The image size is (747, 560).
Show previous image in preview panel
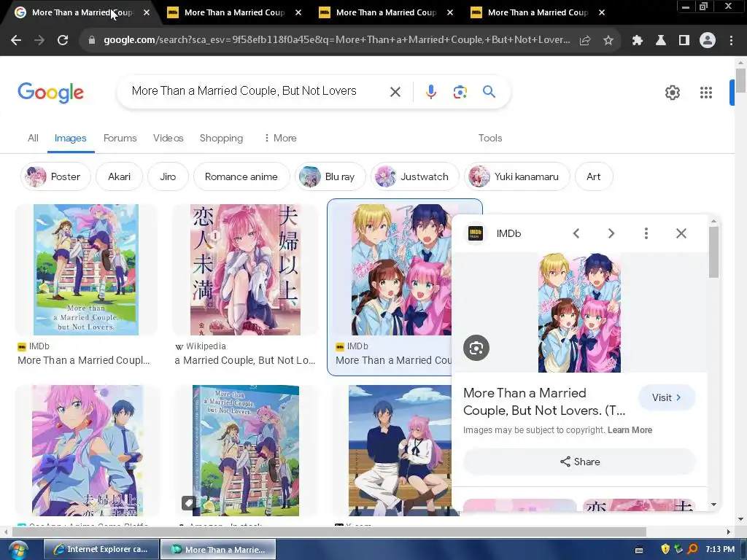pyautogui.click(x=576, y=233)
